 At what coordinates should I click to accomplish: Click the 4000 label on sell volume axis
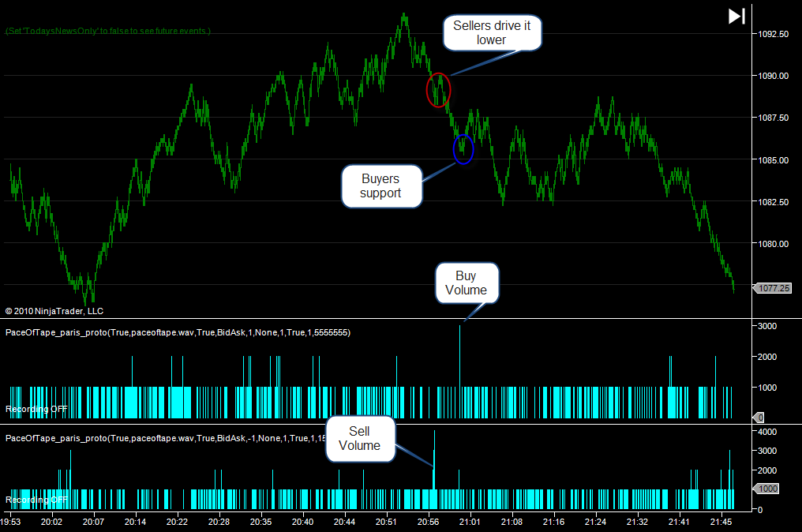[x=767, y=432]
